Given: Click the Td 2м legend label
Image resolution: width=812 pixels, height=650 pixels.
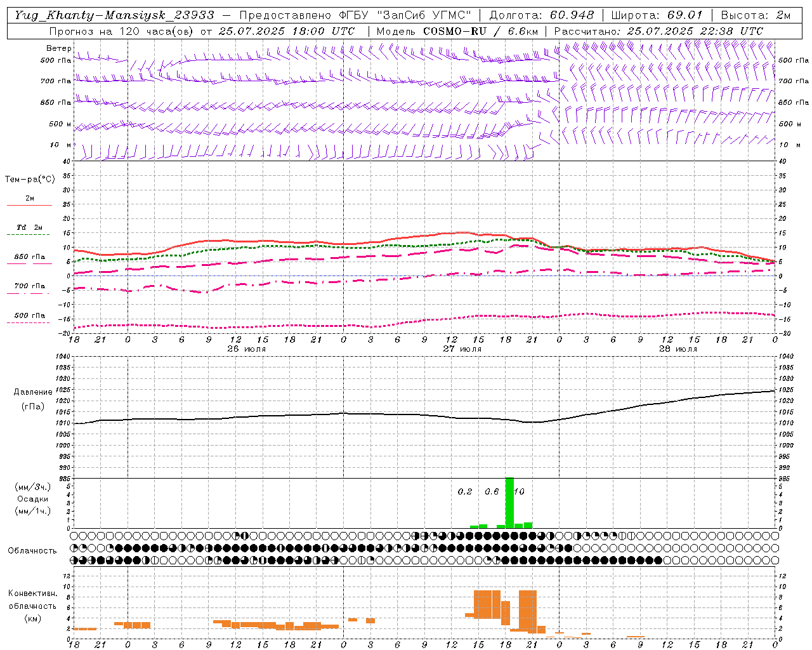Looking at the screenshot, I should click(30, 227).
